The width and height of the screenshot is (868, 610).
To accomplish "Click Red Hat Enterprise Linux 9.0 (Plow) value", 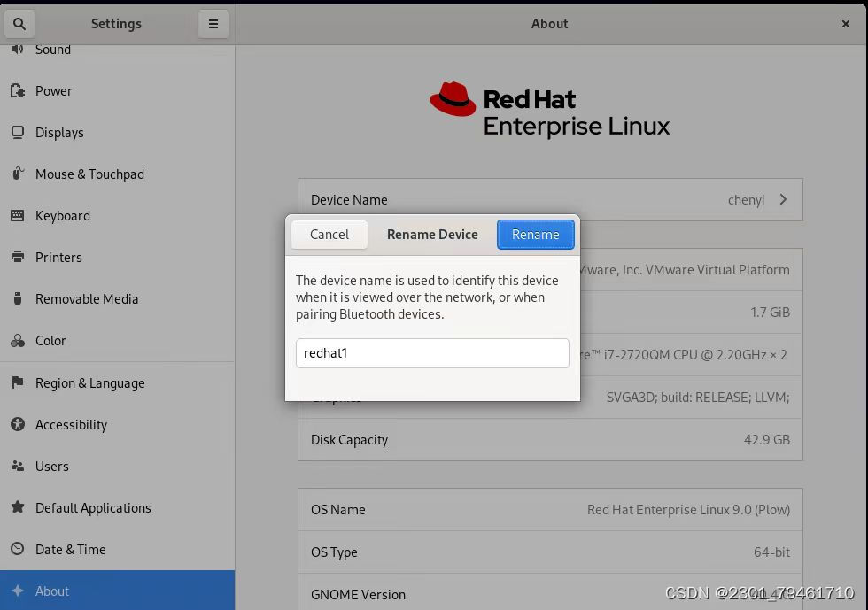I will (x=689, y=509).
